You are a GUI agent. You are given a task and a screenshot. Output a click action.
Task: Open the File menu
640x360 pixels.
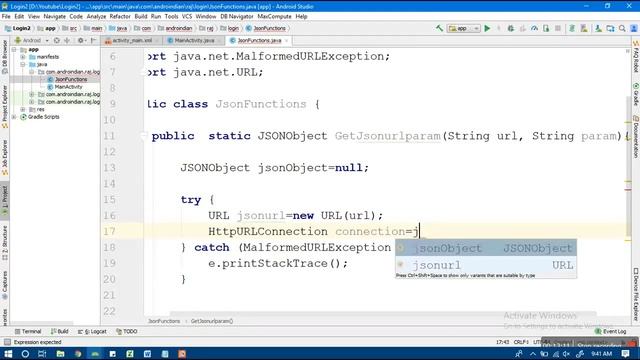tap(6, 16)
